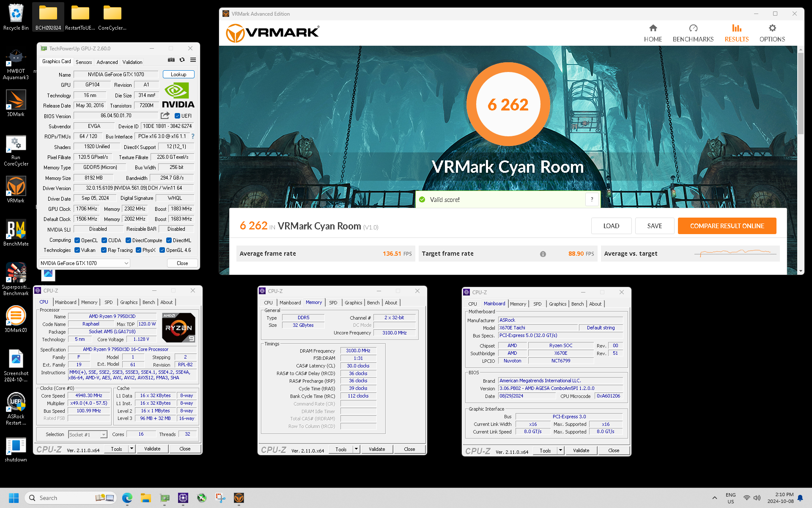This screenshot has height=508, width=812.
Task: Click GPU-Z refresh icon
Action: pos(182,60)
